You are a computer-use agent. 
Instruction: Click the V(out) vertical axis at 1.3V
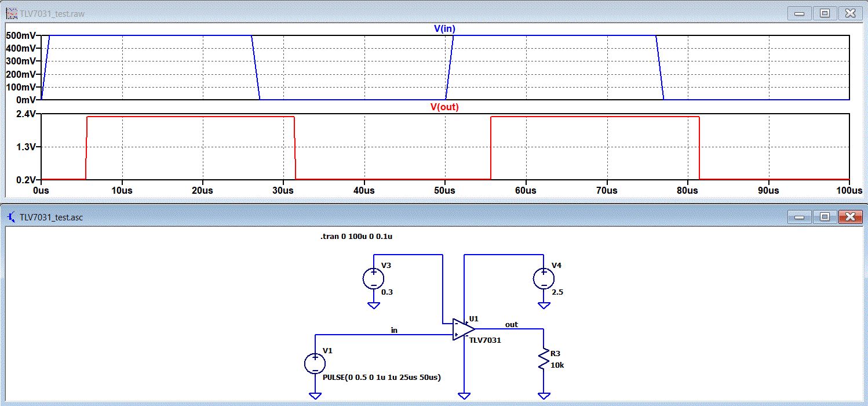point(26,147)
